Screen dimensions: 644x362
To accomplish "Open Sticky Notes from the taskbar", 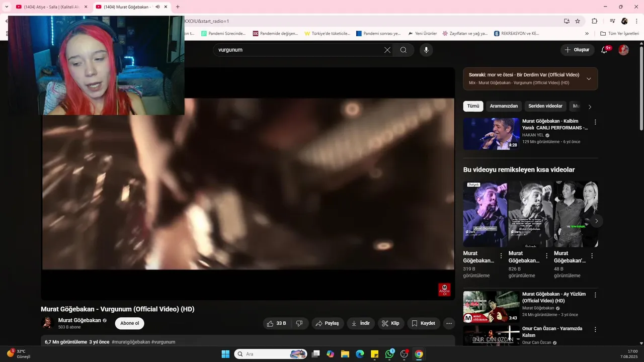I will pos(374,354).
